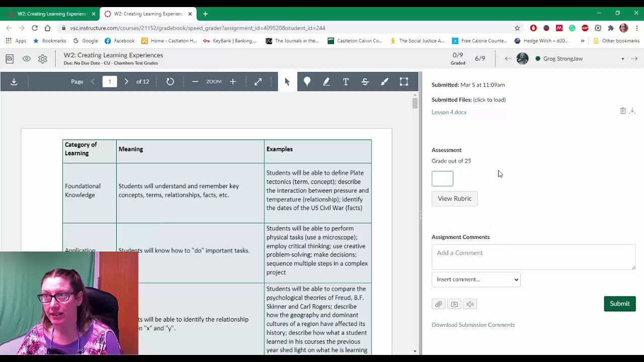Zoom out with the minus button
644x362 pixels.
click(195, 81)
